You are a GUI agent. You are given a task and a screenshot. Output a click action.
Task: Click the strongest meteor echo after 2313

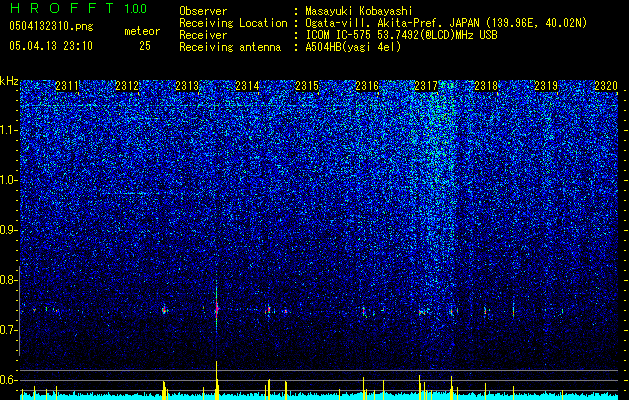pyautogui.click(x=217, y=309)
